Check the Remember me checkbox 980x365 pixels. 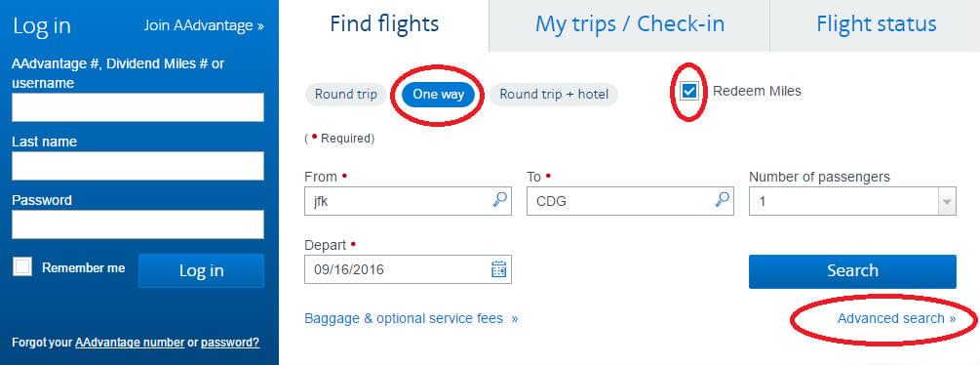(x=22, y=267)
